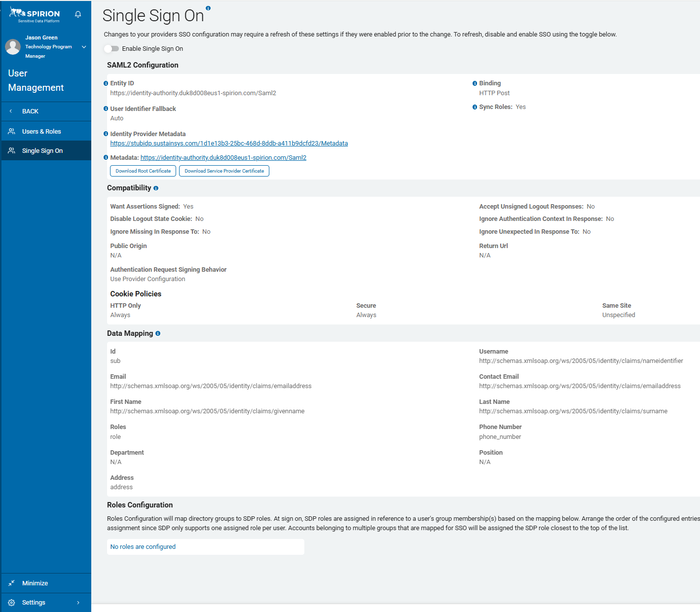Screen dimensions: 700x612
Task: Download the Service Provider Certificate
Action: pyautogui.click(x=224, y=171)
